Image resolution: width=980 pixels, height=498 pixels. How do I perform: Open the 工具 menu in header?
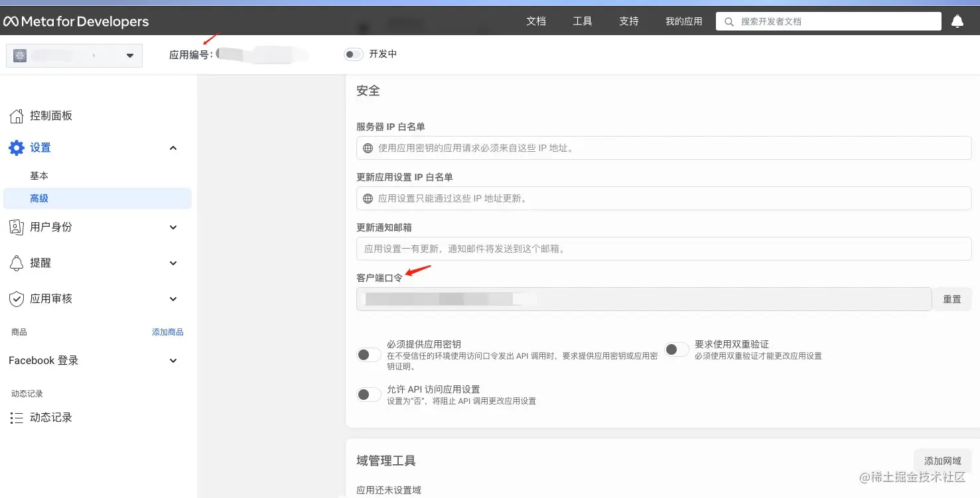pos(583,21)
